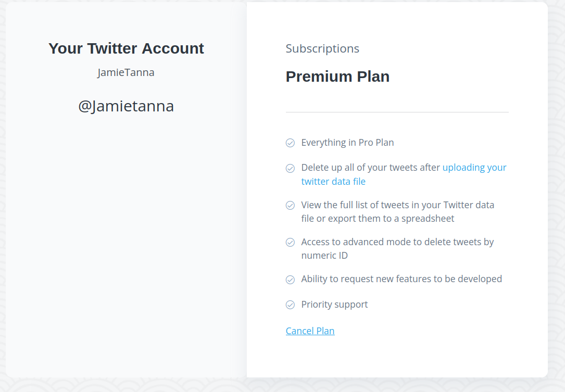Select the Premium Plan heading
Screen dimensions: 565x392
(337, 77)
